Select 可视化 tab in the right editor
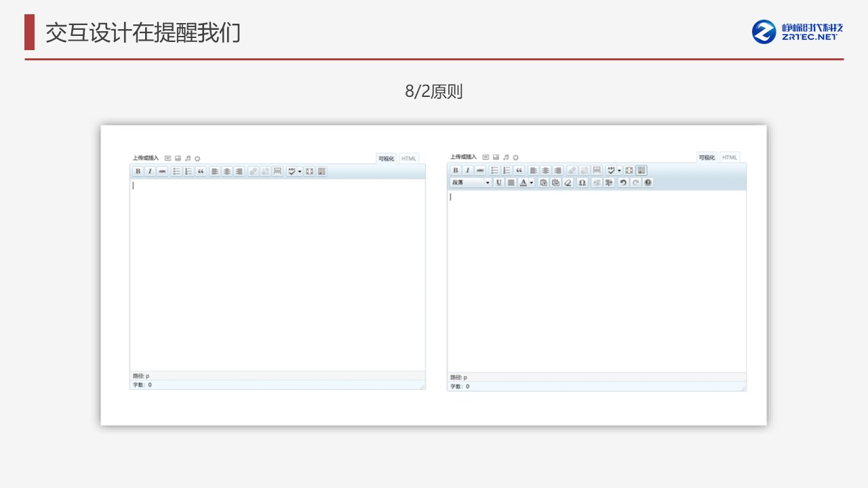The image size is (868, 488). [x=707, y=158]
